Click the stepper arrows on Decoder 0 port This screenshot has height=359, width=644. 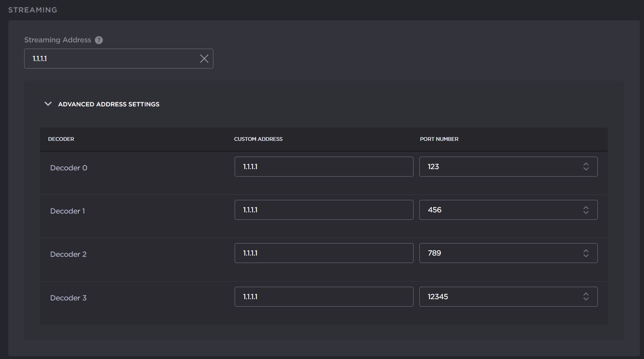[586, 166]
